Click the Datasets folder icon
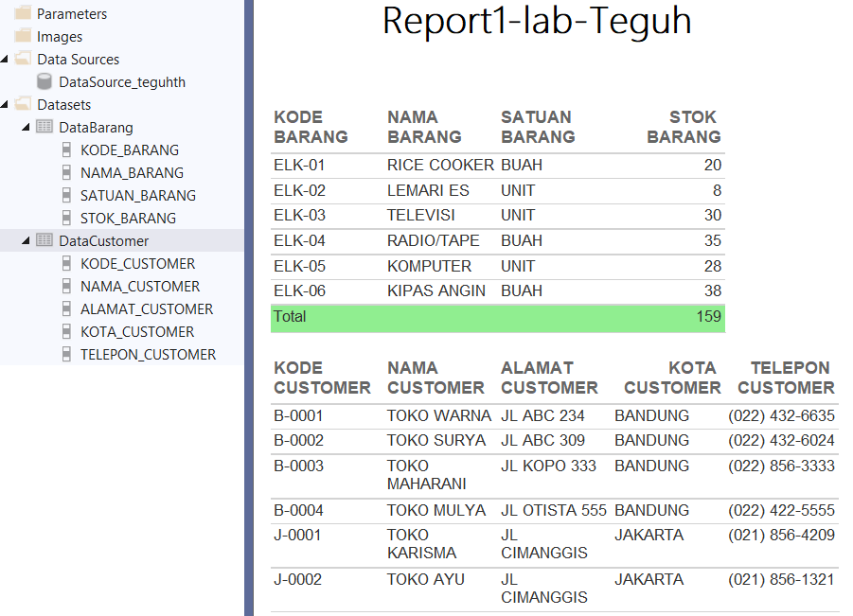Viewport: 853px width, 616px height. point(23,104)
